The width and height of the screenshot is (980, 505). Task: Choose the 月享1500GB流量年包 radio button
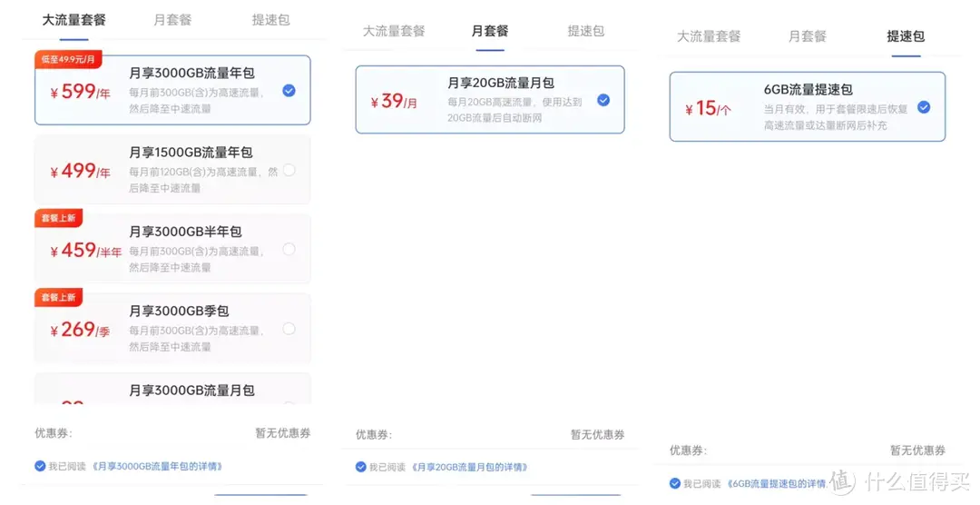click(289, 170)
